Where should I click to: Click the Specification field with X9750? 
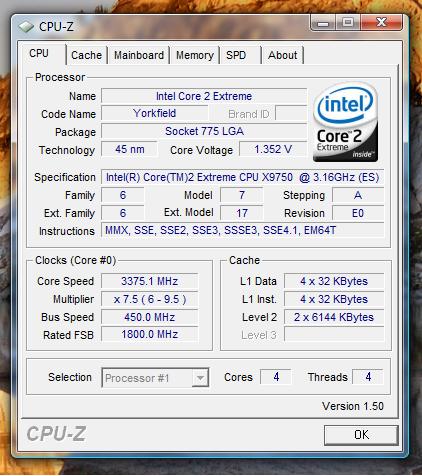(x=243, y=177)
